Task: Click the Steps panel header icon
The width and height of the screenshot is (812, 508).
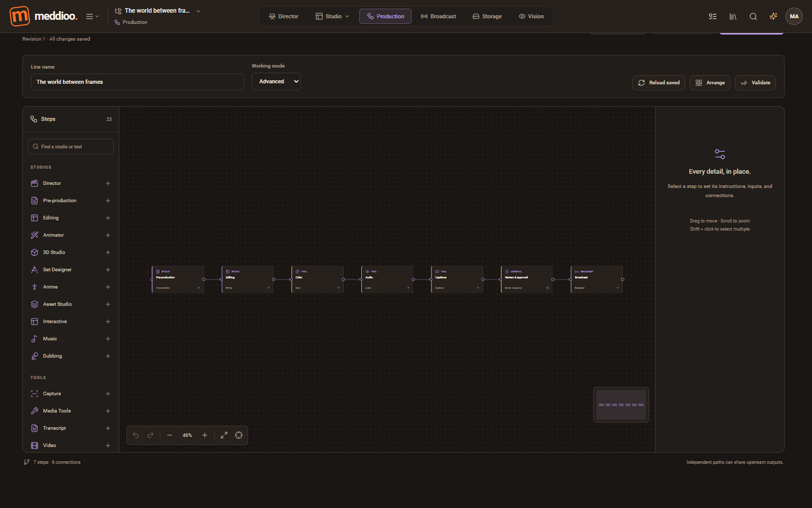Action: pyautogui.click(x=34, y=119)
